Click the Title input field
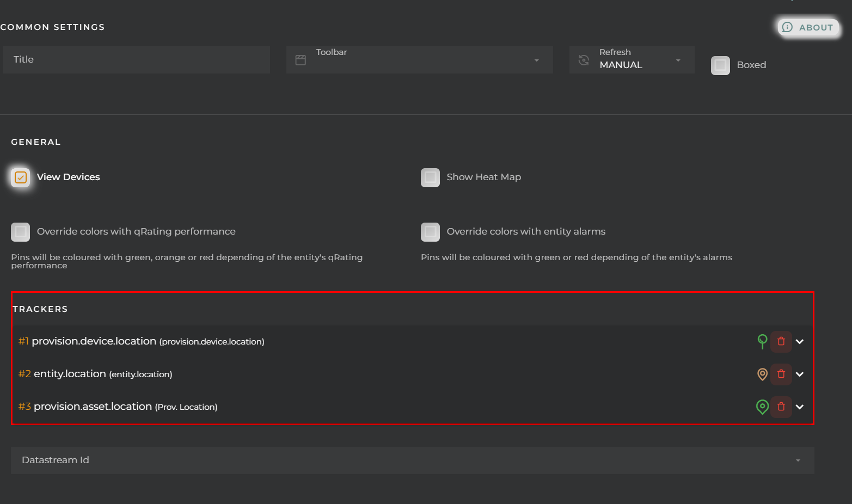Screen dimensions: 852x504 (x=136, y=60)
